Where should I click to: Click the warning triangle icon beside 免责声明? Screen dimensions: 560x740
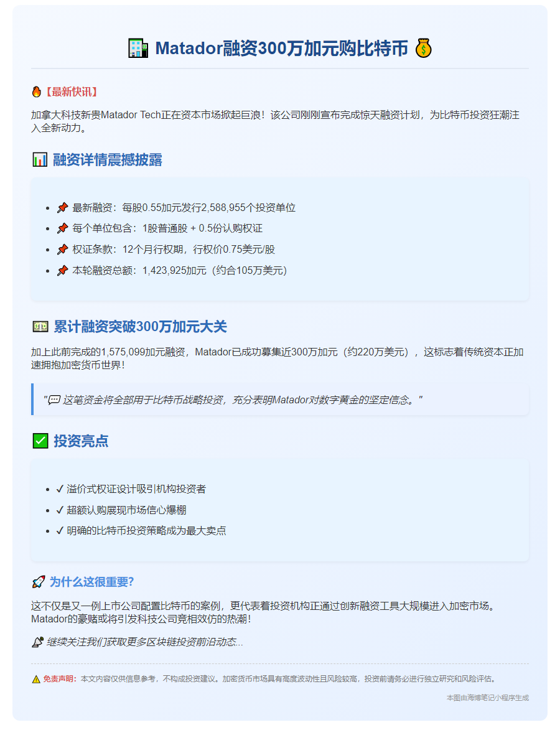36,679
